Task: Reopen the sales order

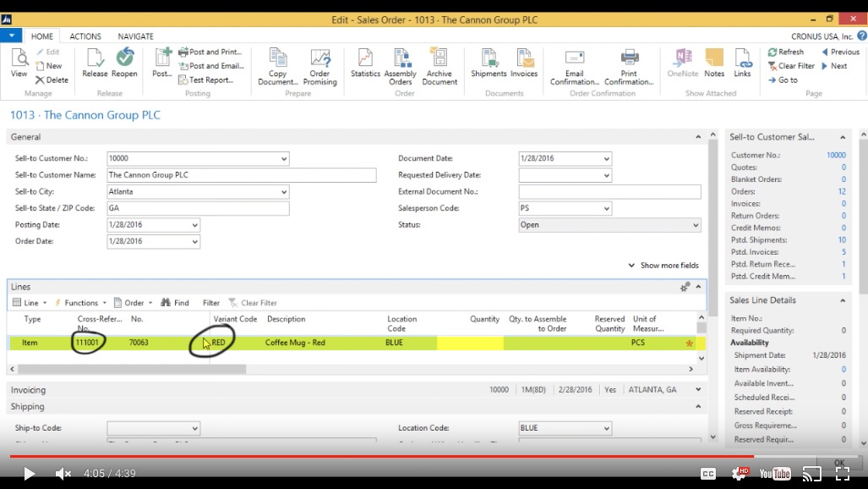Action: (x=124, y=63)
